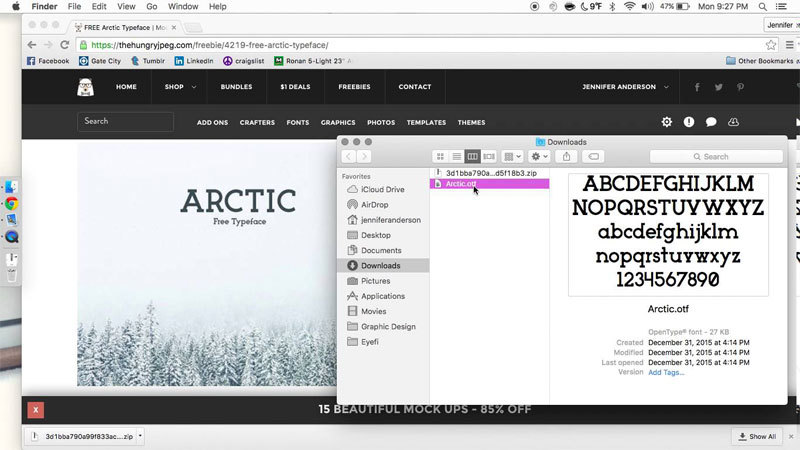800x450 pixels.
Task: Reload the page in Chrome
Action: (65, 45)
